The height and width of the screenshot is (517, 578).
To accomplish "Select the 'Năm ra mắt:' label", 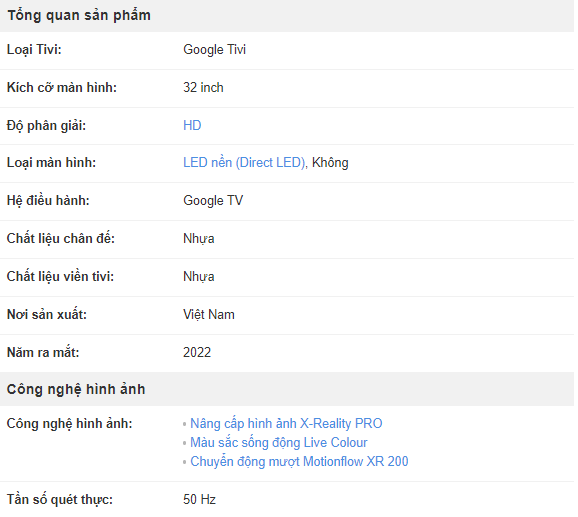I will click(x=43, y=352).
